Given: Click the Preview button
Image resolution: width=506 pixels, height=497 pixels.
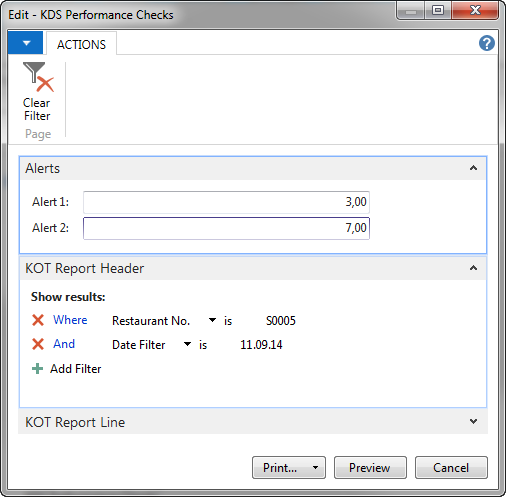Looking at the screenshot, I should pyautogui.click(x=370, y=468).
